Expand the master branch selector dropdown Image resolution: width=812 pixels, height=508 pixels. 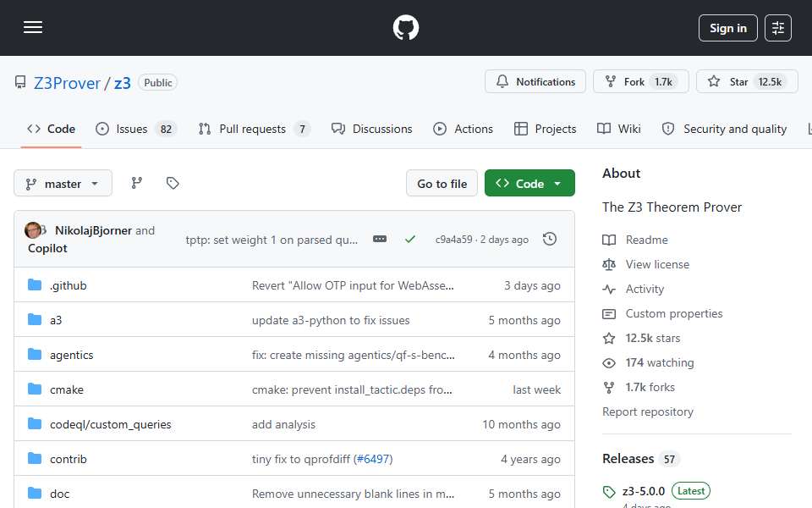(63, 184)
